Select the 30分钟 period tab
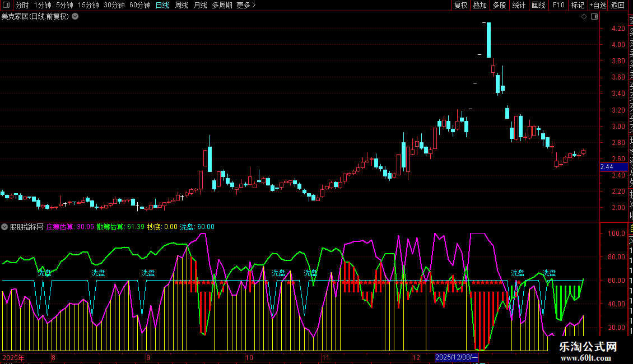This screenshot has height=364, width=633. coord(114,5)
